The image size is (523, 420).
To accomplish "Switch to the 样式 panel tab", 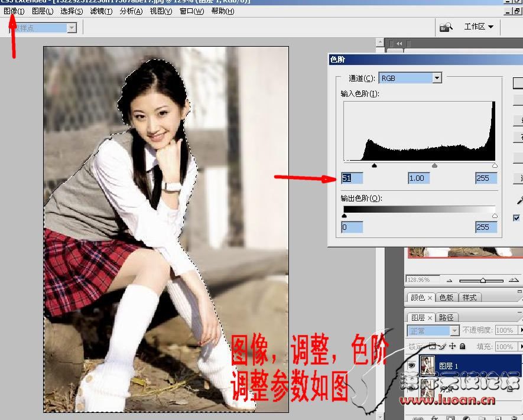I will coord(469,297).
